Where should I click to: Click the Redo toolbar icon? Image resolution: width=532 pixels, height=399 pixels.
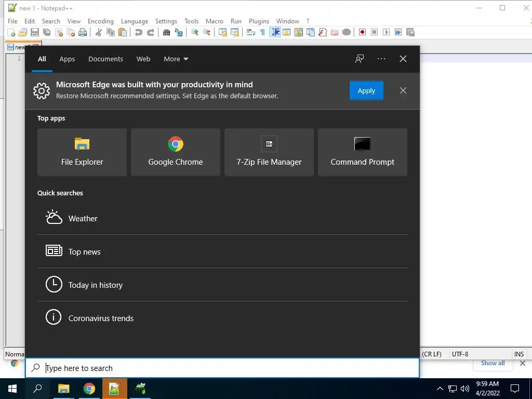coord(150,32)
